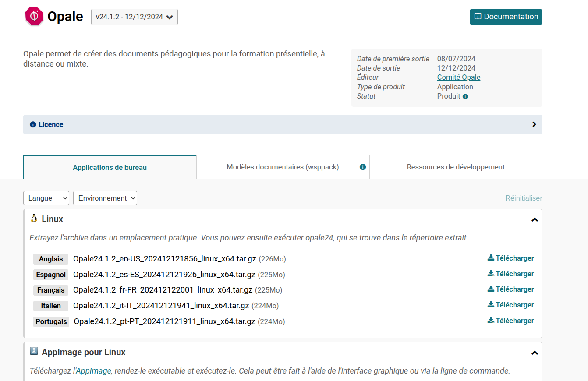Viewport: 588px width, 381px height.
Task: Download the Italien it-IT Linux archive
Action: [x=511, y=305]
